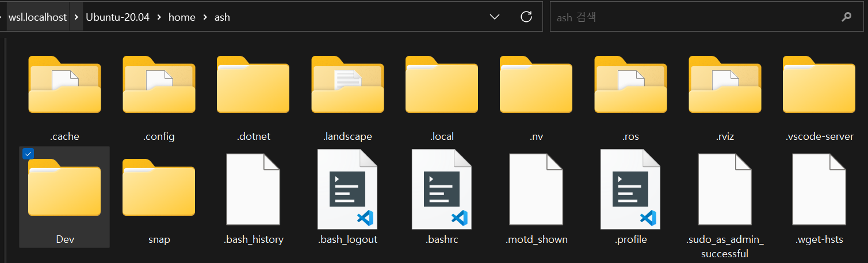The height and width of the screenshot is (263, 868).
Task: Expand chevron after wsl.localhost breadcrumb
Action: pyautogui.click(x=77, y=17)
